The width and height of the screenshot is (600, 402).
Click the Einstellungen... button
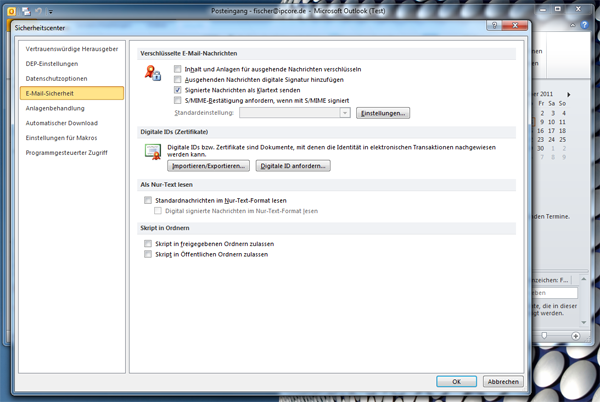point(383,113)
